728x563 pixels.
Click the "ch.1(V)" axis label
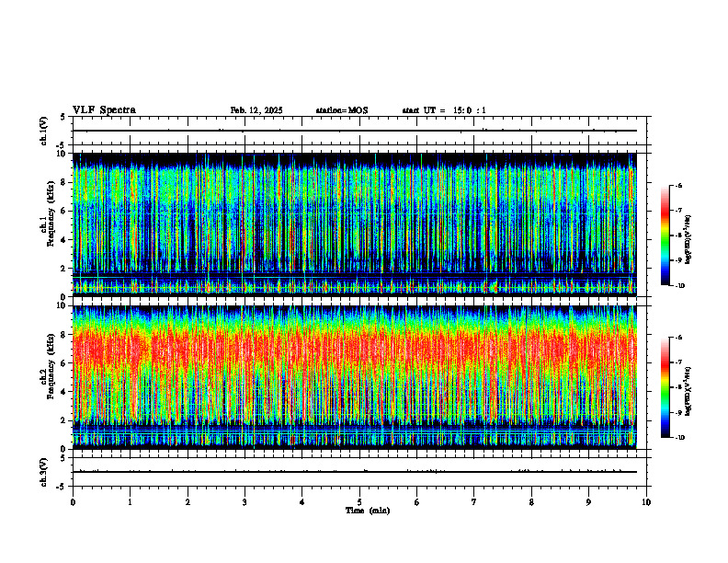tap(44, 131)
